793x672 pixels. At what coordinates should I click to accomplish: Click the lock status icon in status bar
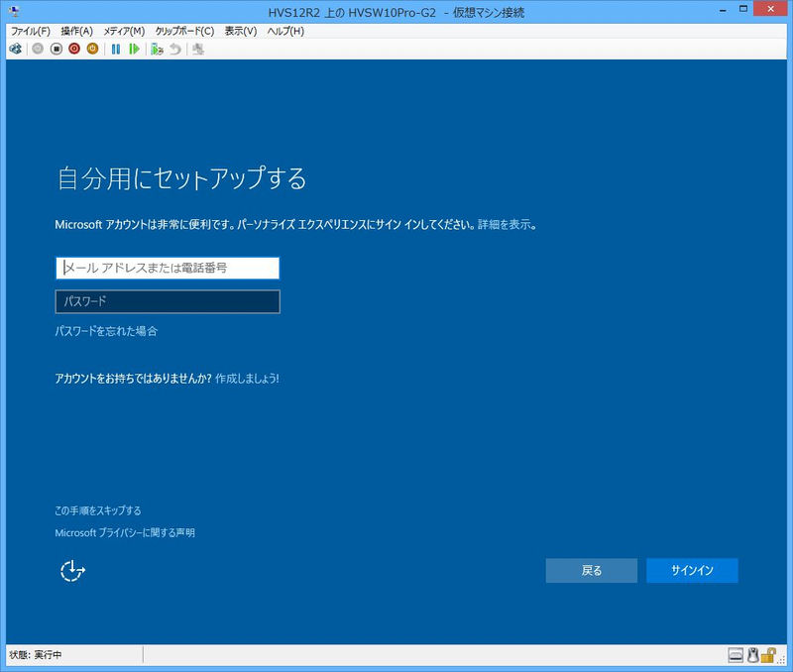point(768,655)
